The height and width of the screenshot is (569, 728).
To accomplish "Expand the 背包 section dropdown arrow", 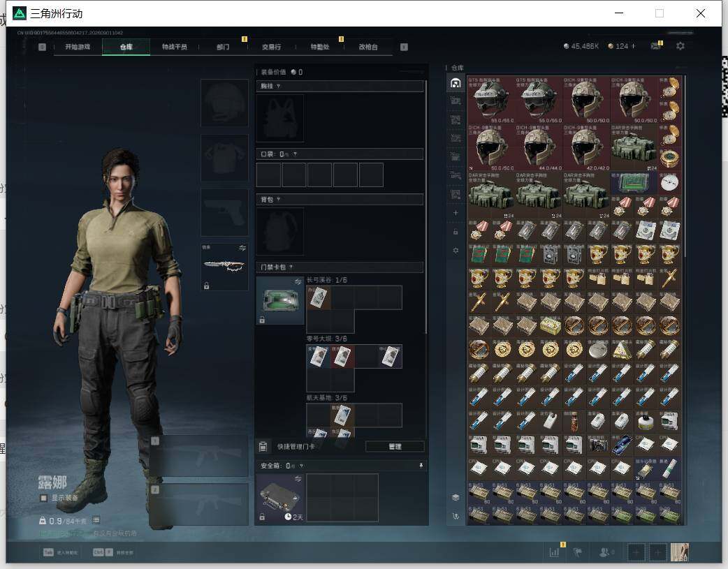I will [278, 200].
